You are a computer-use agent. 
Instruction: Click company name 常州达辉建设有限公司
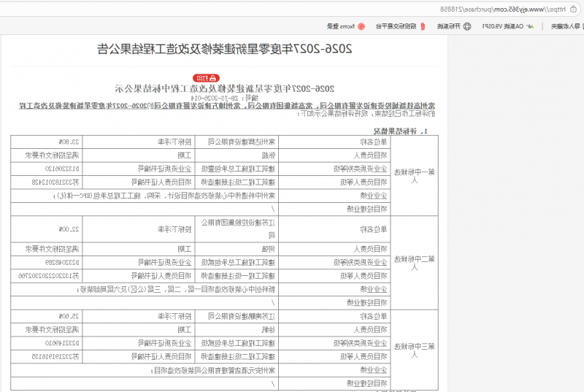(242, 142)
